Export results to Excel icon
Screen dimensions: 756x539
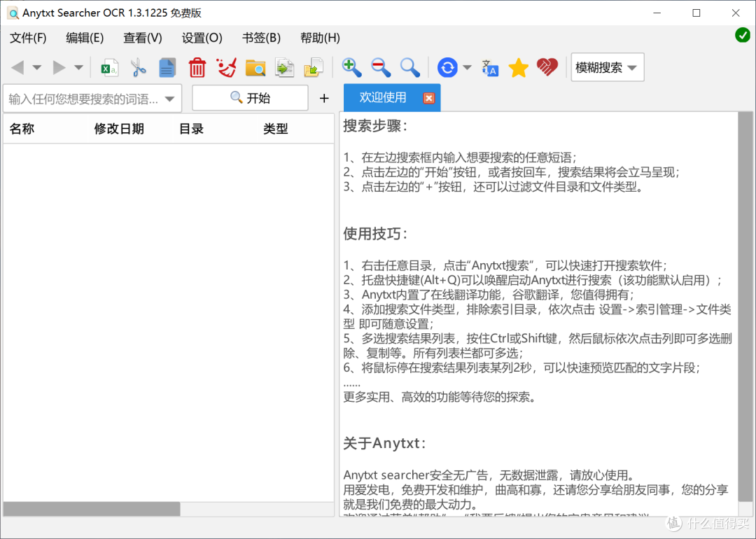(109, 67)
